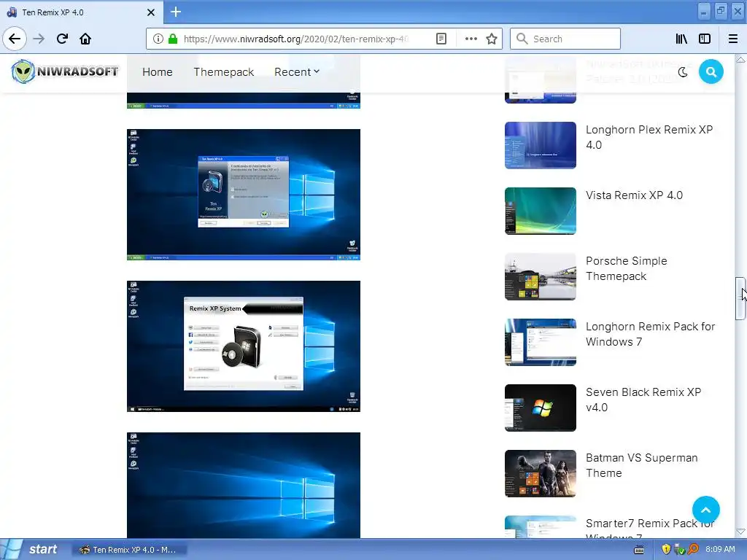Viewport: 747px width, 560px height.
Task: Click the forward navigation arrow
Action: [x=39, y=39]
